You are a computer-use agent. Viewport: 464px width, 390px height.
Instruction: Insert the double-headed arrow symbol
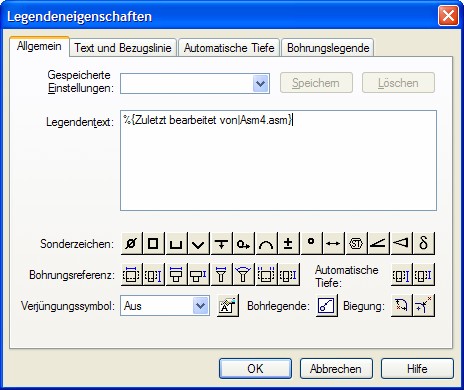334,244
